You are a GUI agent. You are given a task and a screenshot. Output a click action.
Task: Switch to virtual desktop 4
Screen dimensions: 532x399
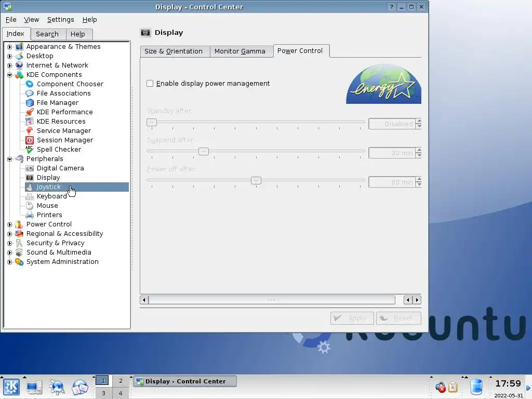pyautogui.click(x=121, y=393)
